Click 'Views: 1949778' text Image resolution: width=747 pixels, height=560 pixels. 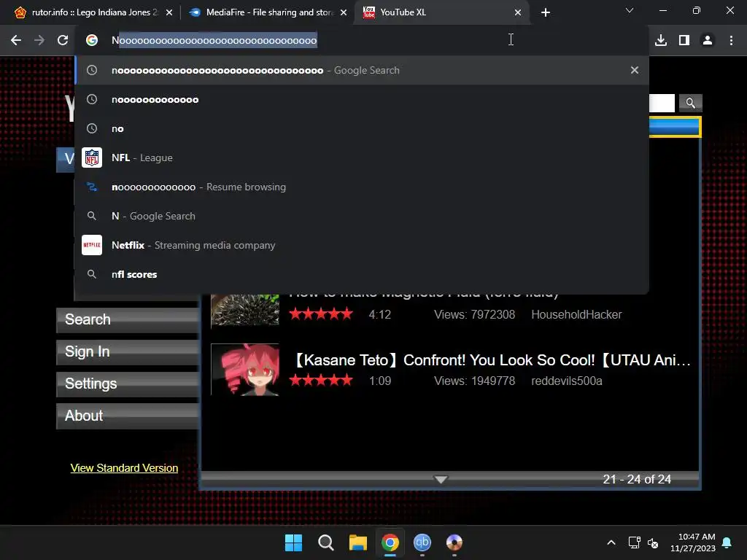click(x=474, y=381)
